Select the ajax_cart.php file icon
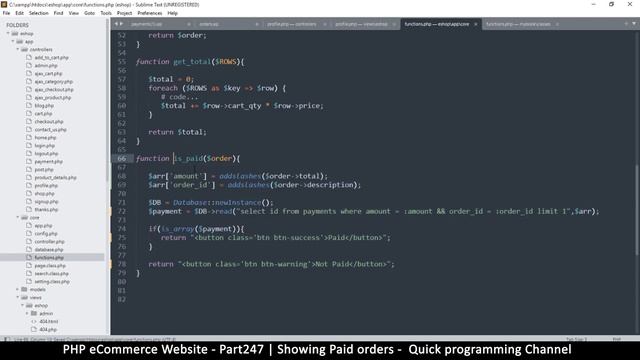 pyautogui.click(x=29, y=73)
